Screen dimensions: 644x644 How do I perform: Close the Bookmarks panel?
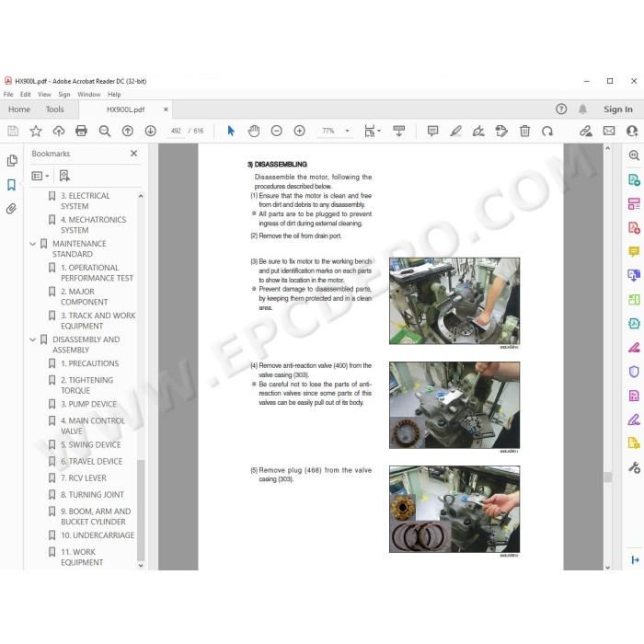click(x=134, y=154)
